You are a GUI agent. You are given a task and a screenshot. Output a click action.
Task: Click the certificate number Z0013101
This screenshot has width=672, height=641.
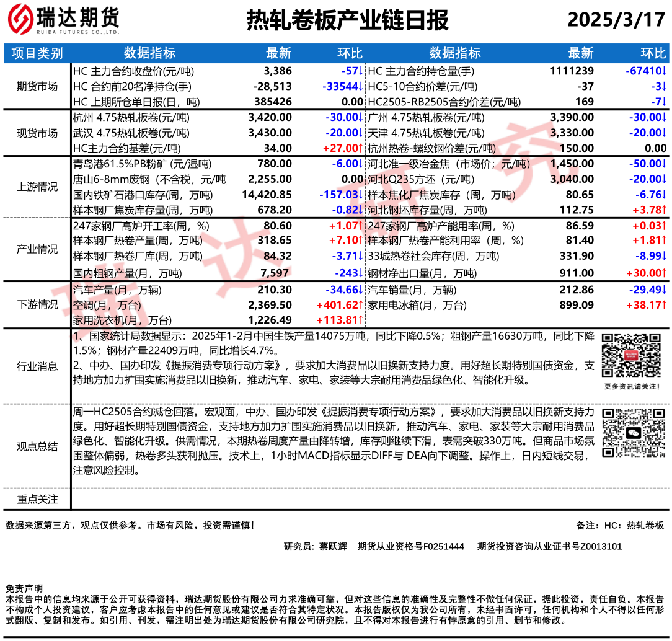click(601, 546)
